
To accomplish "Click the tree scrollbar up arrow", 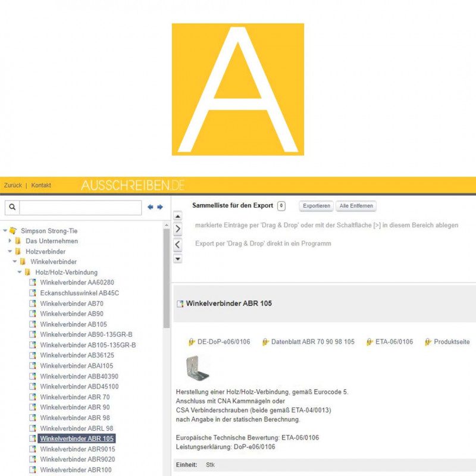I will [x=167, y=226].
